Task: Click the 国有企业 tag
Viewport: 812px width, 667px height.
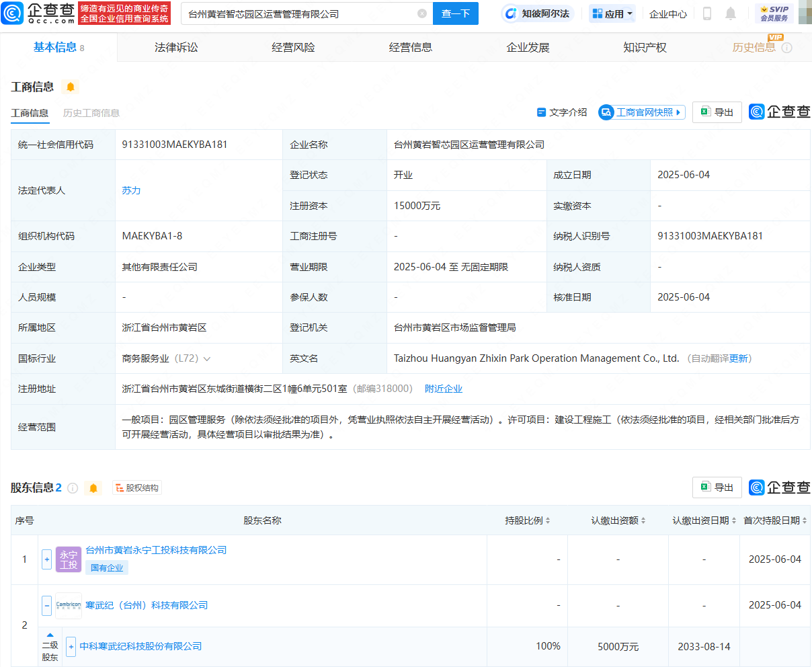Action: (x=107, y=567)
